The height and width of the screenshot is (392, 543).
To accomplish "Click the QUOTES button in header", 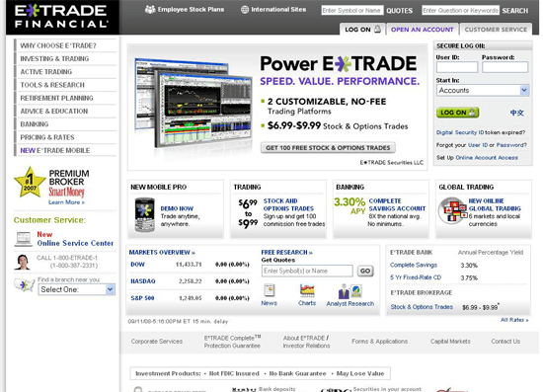I will click(x=399, y=11).
